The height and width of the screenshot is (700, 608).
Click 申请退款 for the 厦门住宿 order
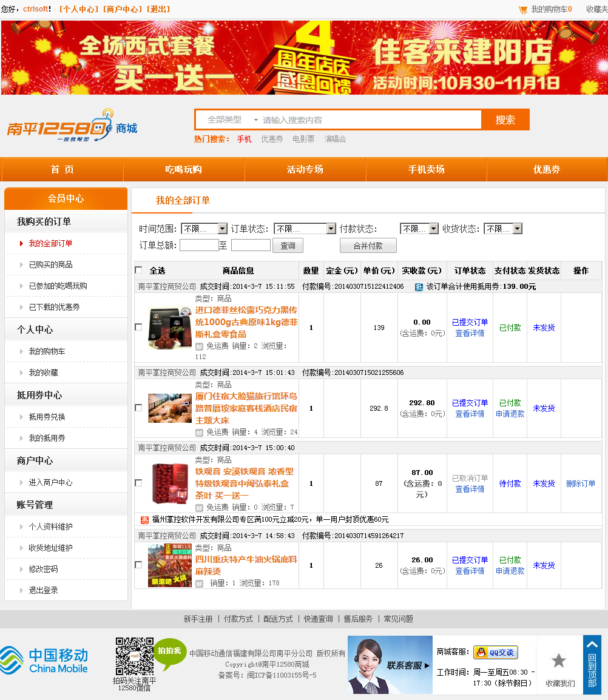(510, 414)
